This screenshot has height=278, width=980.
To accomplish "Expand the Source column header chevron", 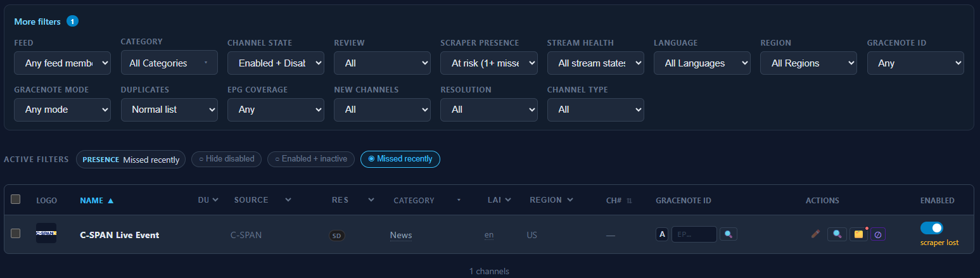I will coord(288,200).
